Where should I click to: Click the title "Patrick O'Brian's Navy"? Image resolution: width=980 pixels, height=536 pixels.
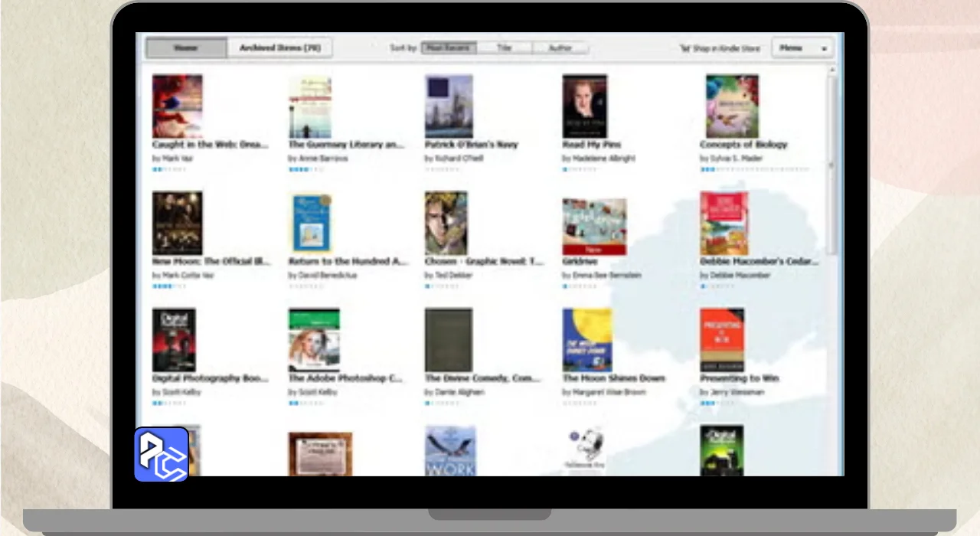point(472,145)
